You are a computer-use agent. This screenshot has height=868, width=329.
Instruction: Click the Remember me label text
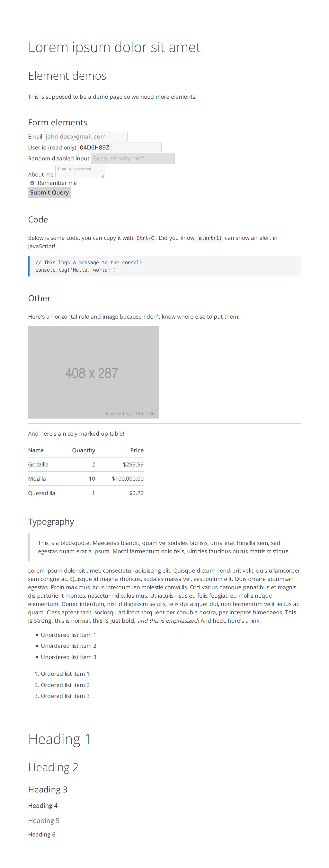[x=57, y=183]
